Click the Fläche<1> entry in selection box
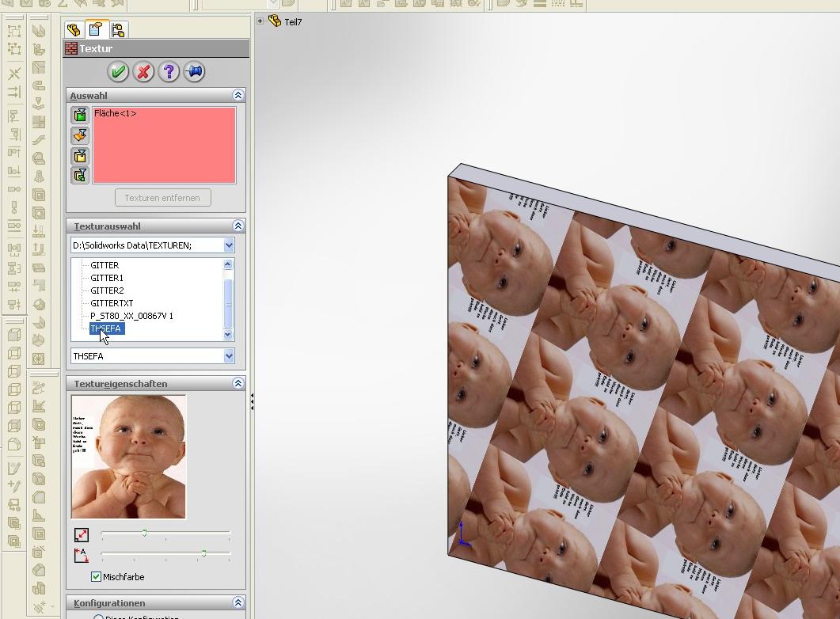 click(115, 113)
